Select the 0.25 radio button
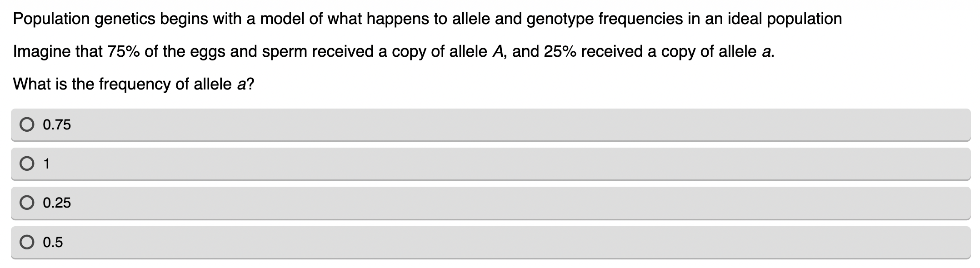980x268 pixels. pyautogui.click(x=27, y=203)
